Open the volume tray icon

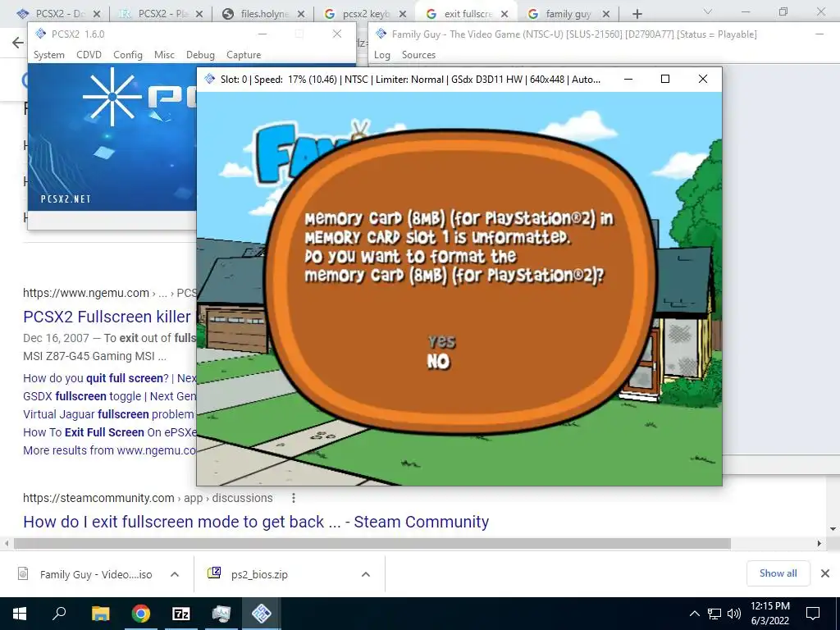click(734, 614)
